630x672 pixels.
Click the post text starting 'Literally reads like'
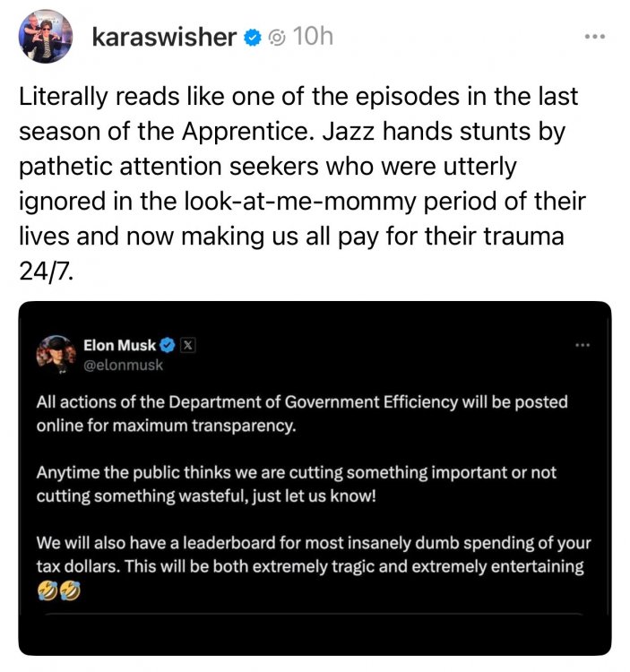tap(302, 184)
